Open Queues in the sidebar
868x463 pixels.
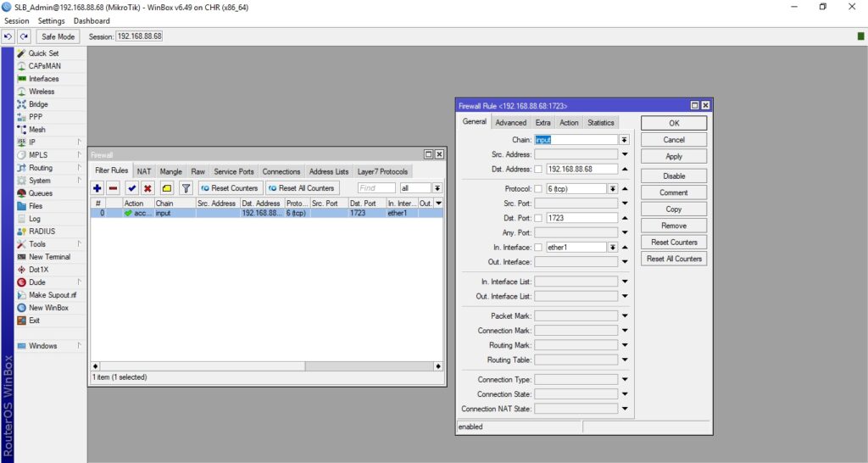41,193
